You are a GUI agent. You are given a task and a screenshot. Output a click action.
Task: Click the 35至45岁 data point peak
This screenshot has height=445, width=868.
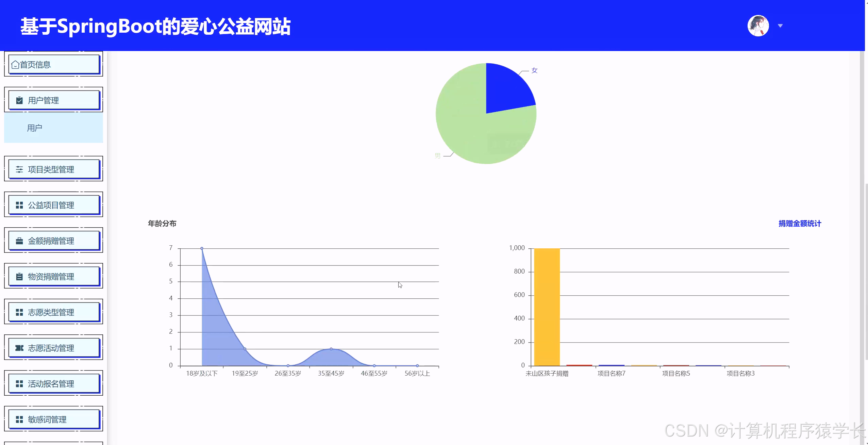click(x=331, y=349)
